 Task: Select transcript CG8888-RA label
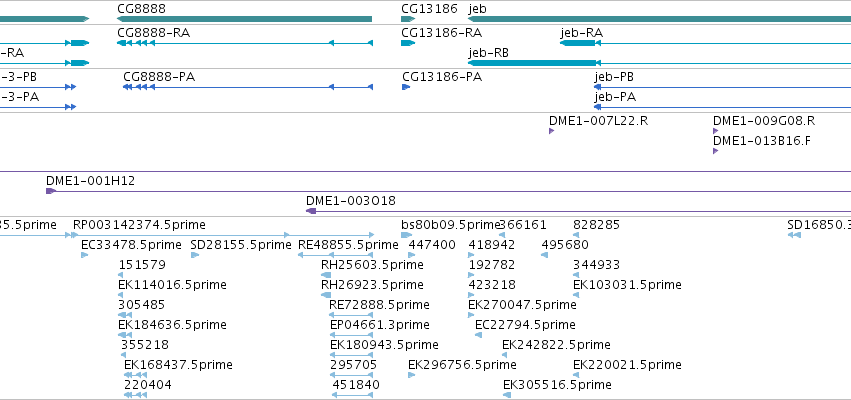(154, 33)
